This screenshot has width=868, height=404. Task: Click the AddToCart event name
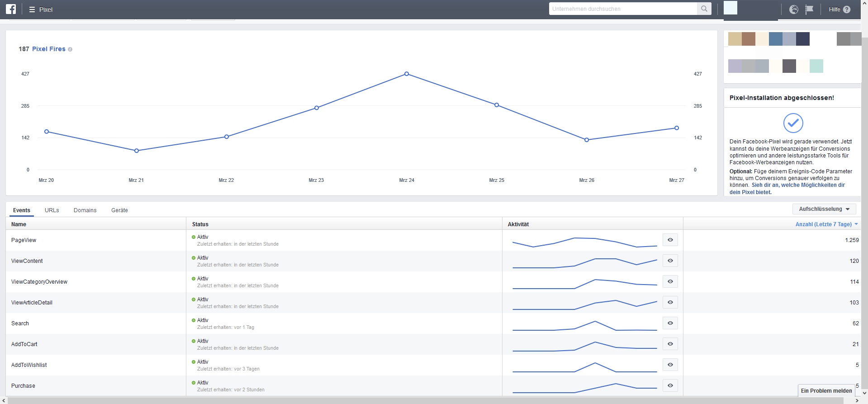point(24,344)
